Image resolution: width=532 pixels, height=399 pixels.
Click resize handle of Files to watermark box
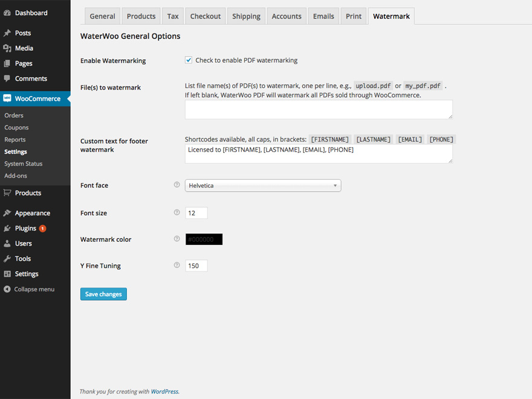[450, 117]
